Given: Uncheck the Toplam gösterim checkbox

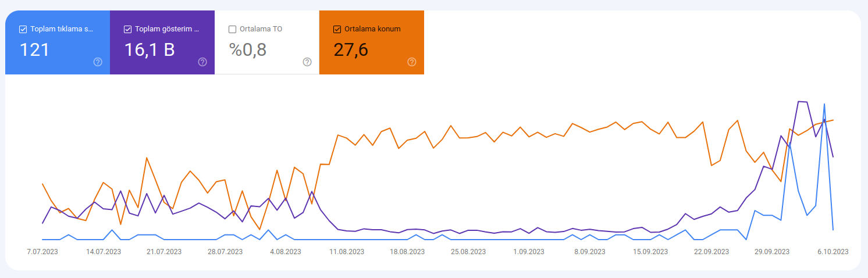Looking at the screenshot, I should tap(128, 29).
